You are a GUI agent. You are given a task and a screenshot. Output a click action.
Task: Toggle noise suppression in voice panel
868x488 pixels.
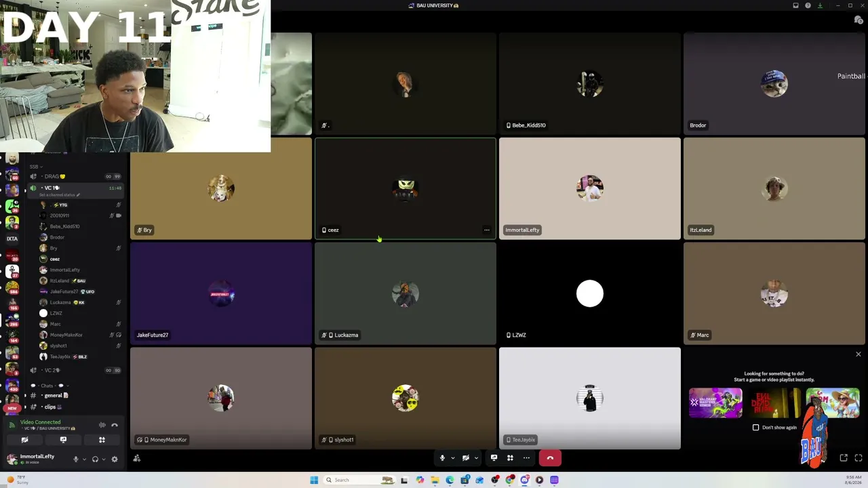(x=102, y=425)
